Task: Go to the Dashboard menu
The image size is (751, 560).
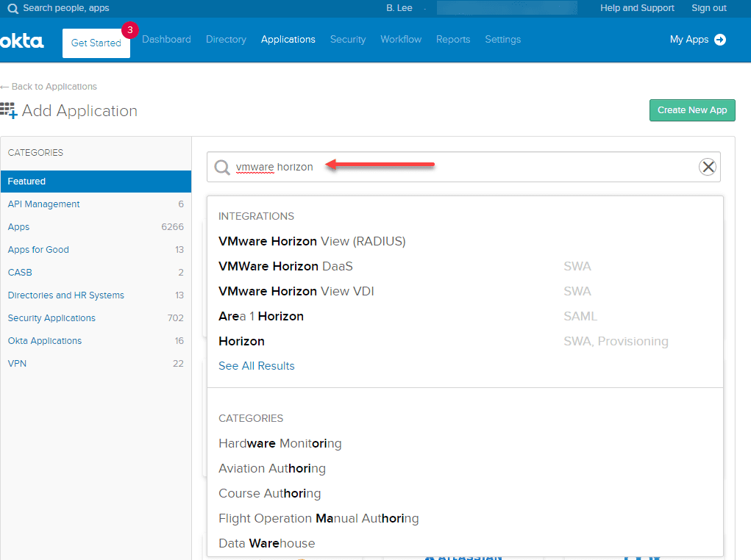Action: (166, 39)
